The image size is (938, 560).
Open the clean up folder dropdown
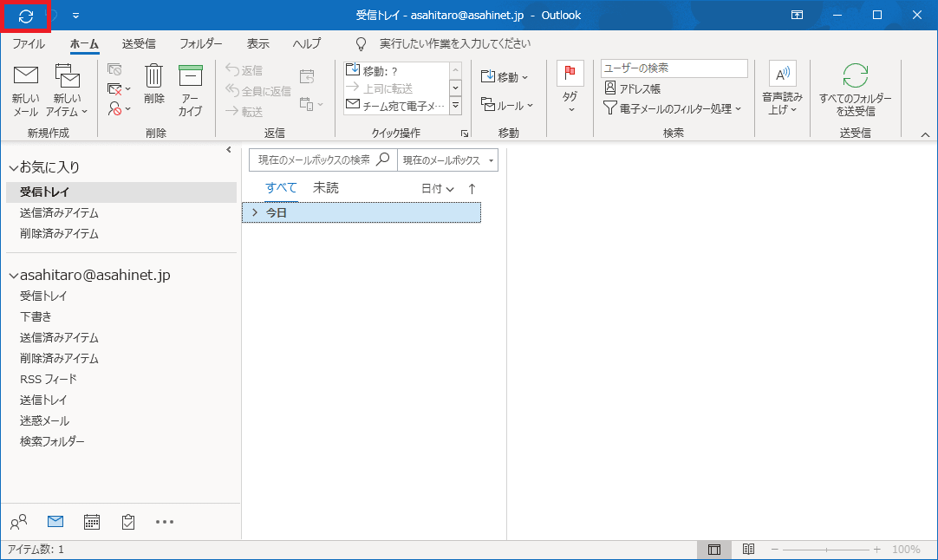pyautogui.click(x=119, y=89)
